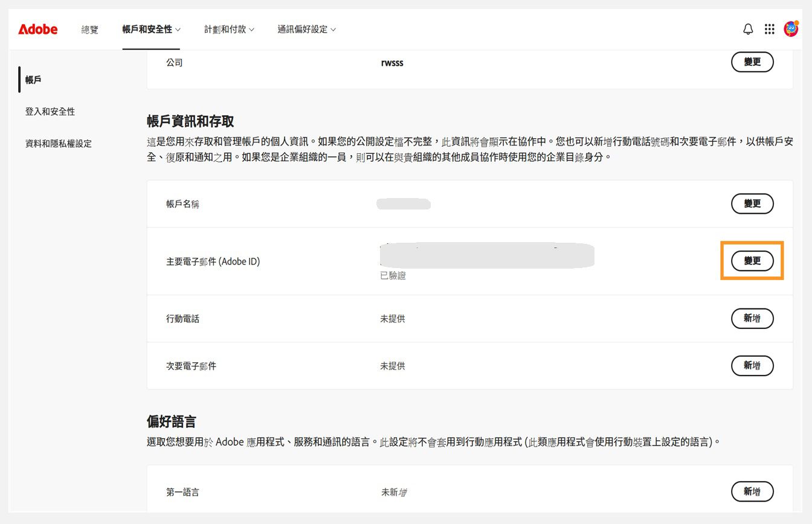Click 新增 next to 次要電子郵件
Image resolution: width=812 pixels, height=524 pixels.
tap(752, 365)
